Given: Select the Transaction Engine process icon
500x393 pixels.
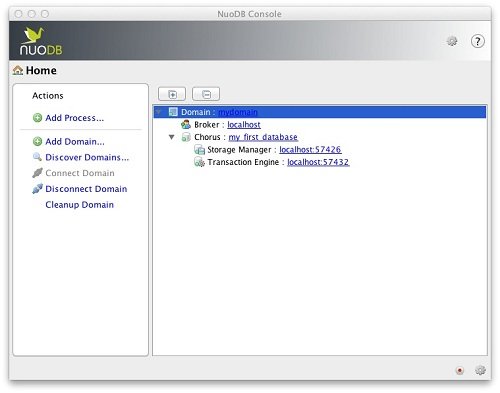Looking at the screenshot, I should click(x=199, y=162).
